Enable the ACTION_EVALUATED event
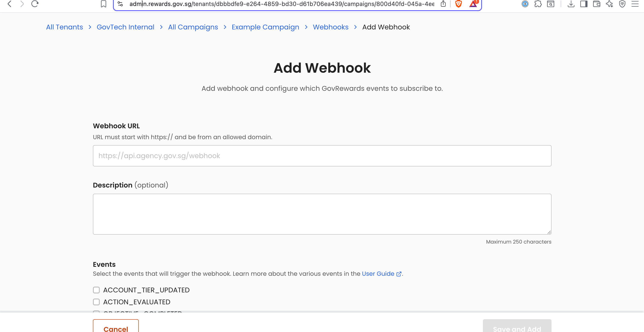This screenshot has height=332, width=644. 97,302
